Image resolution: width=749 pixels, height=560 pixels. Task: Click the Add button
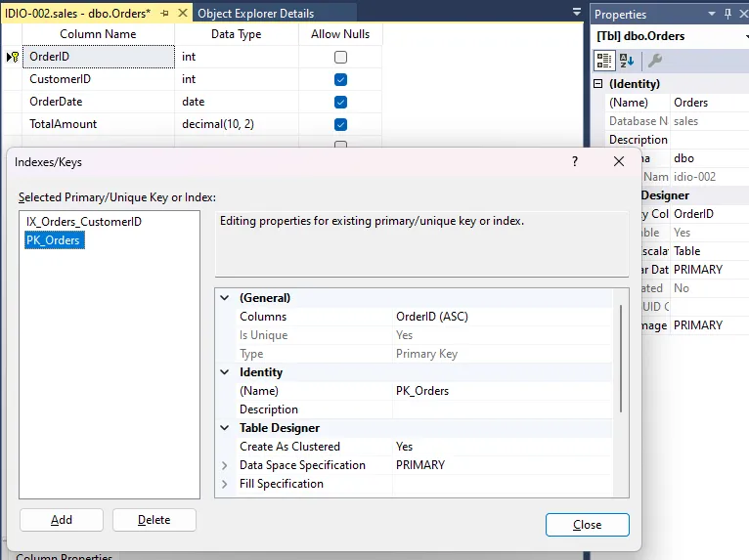click(62, 520)
